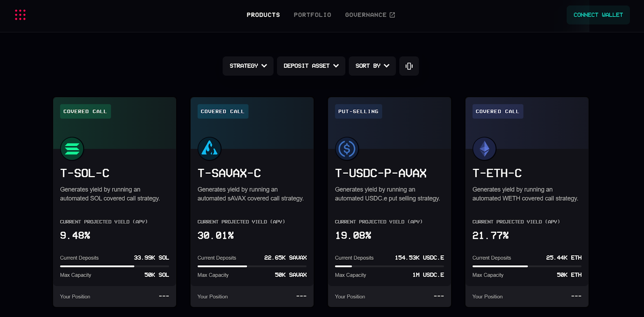Open the Deposit Asset dropdown
This screenshot has width=644, height=317.
click(311, 66)
